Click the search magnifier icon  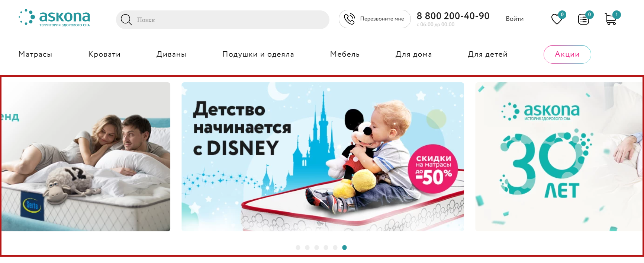pyautogui.click(x=126, y=20)
